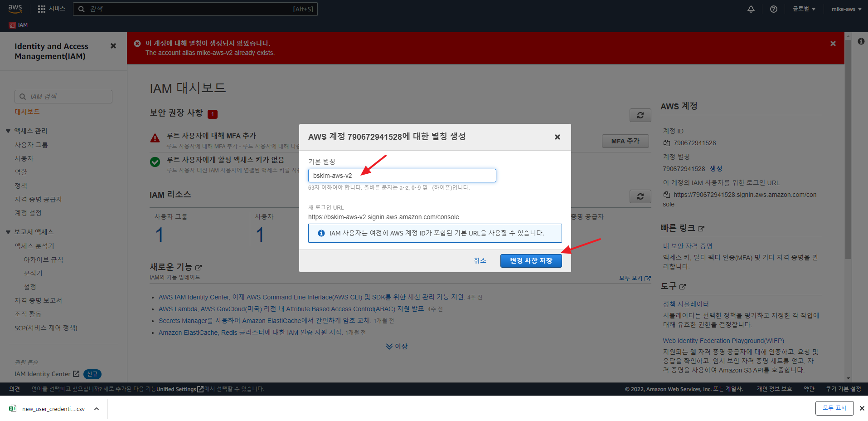Expand the 글로벌 region dropdown
868x421 pixels.
(804, 9)
